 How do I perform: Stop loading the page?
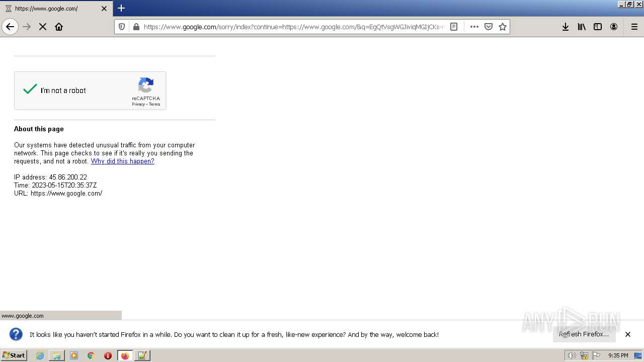[43, 27]
